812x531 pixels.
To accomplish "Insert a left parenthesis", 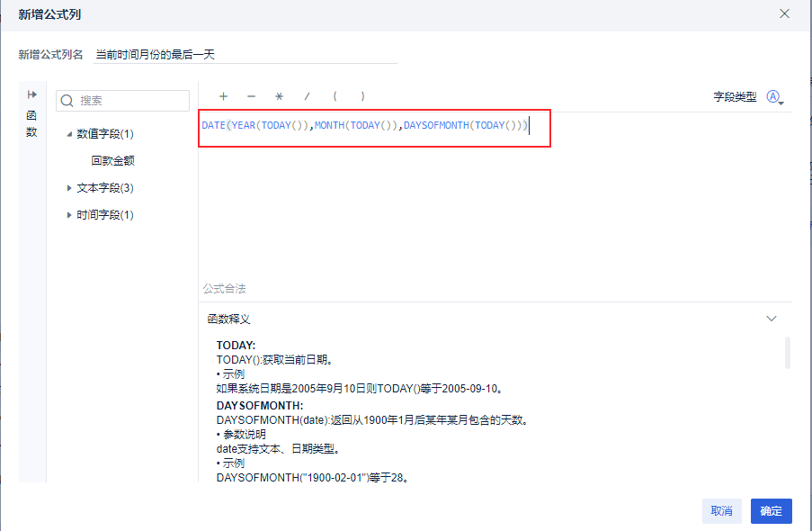I will tap(335, 96).
